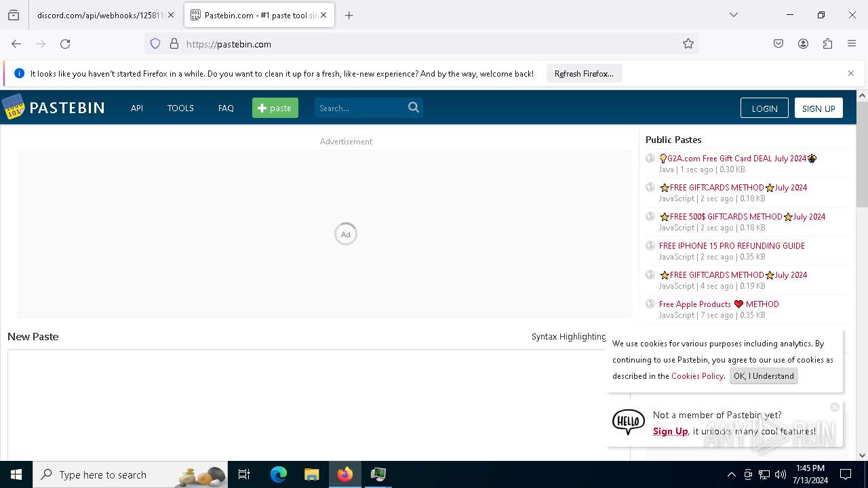Click the SIGN UP button
Screen dimensions: 868x488
click(818, 108)
